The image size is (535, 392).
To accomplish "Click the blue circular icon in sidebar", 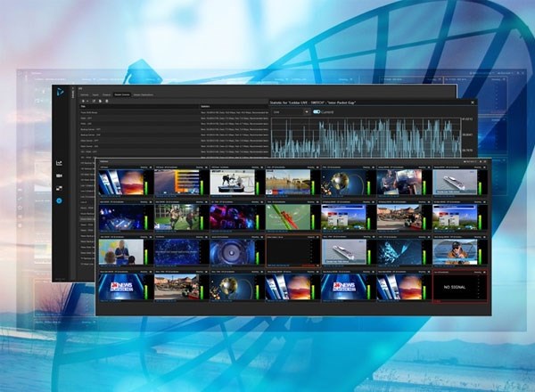I will tap(60, 201).
